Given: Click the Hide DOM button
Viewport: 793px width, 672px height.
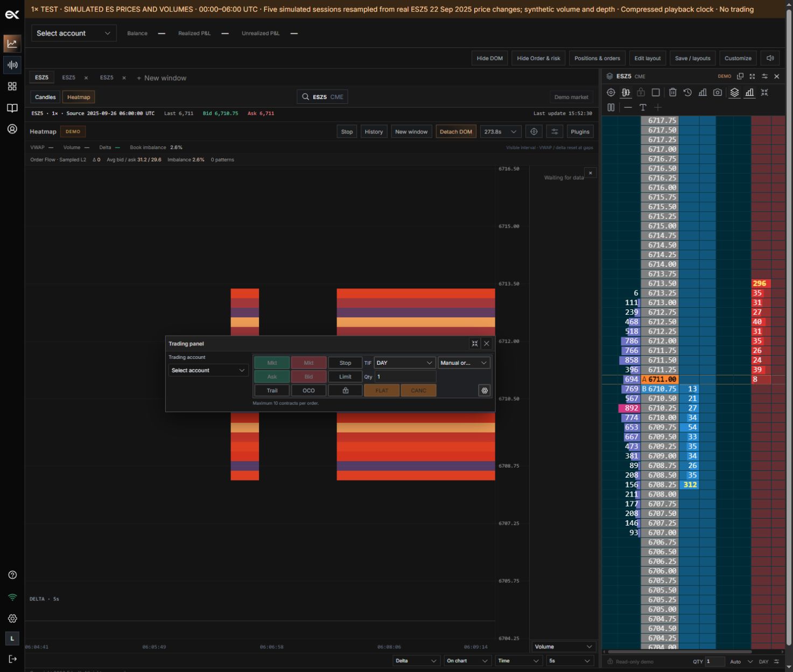Looking at the screenshot, I should (490, 58).
